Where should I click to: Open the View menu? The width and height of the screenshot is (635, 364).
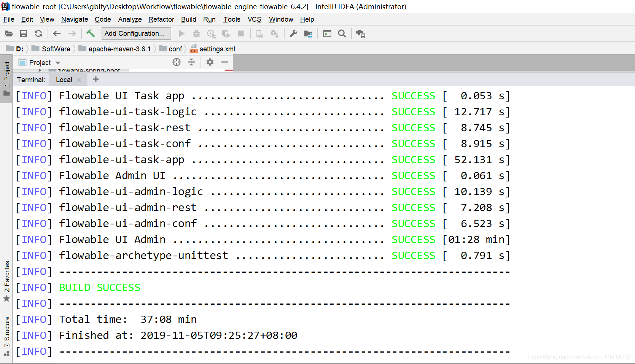[47, 19]
